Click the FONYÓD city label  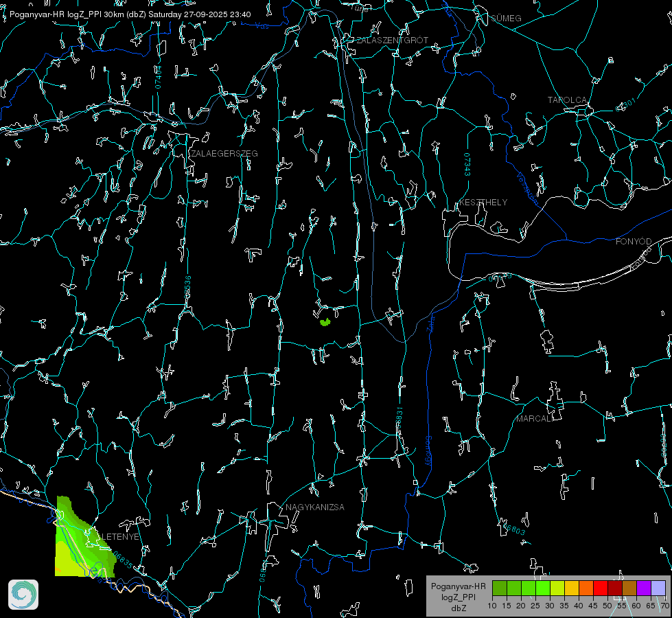coord(634,242)
